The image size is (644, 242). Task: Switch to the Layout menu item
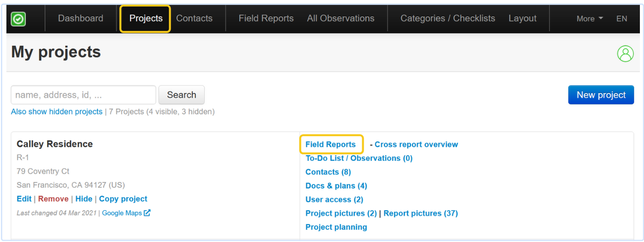[x=522, y=18]
